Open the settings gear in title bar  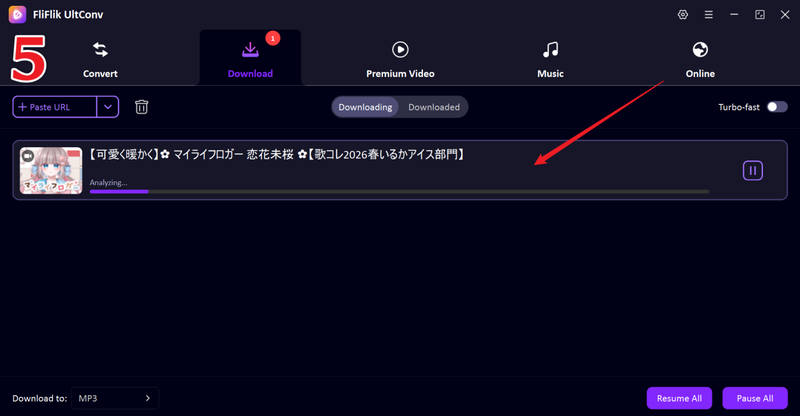[x=683, y=15]
